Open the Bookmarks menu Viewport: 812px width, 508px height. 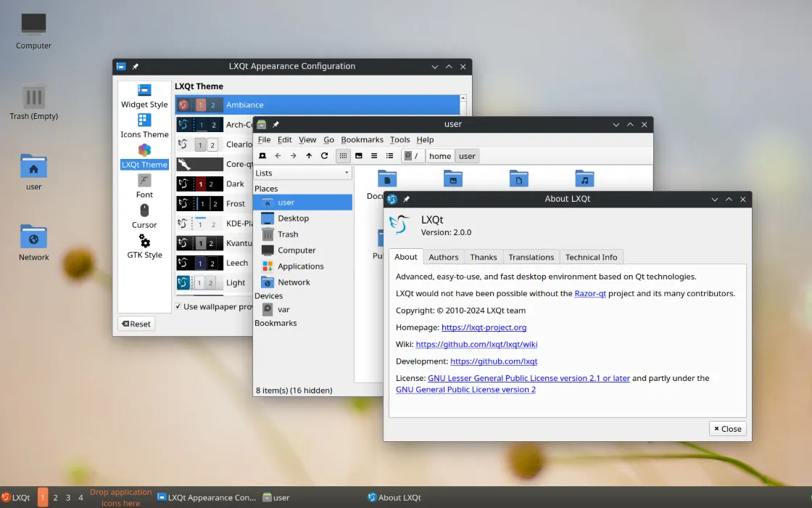pos(362,140)
